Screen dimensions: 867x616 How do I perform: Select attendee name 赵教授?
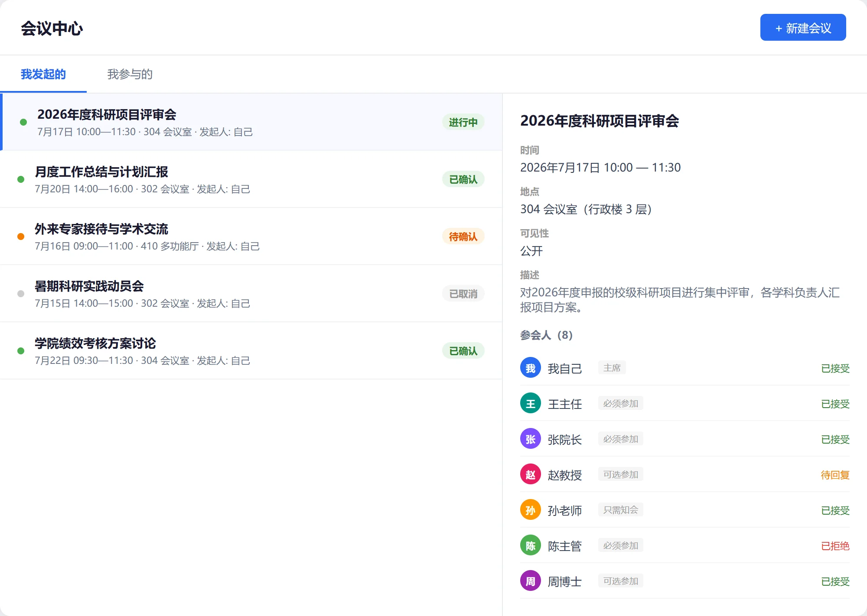pos(565,475)
